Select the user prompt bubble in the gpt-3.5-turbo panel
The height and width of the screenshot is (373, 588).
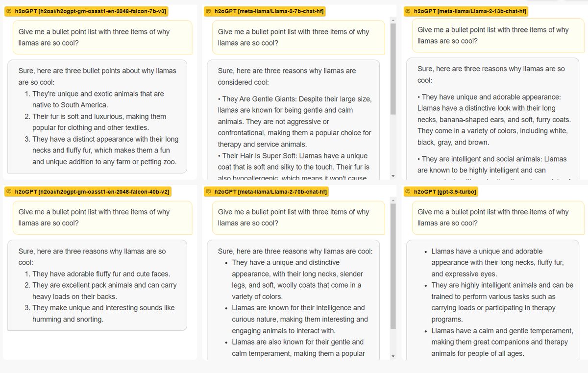pyautogui.click(x=495, y=218)
